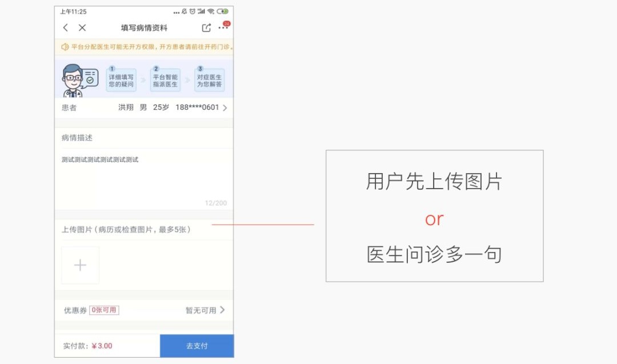Tap the speaker notice icon in banner

(x=65, y=47)
